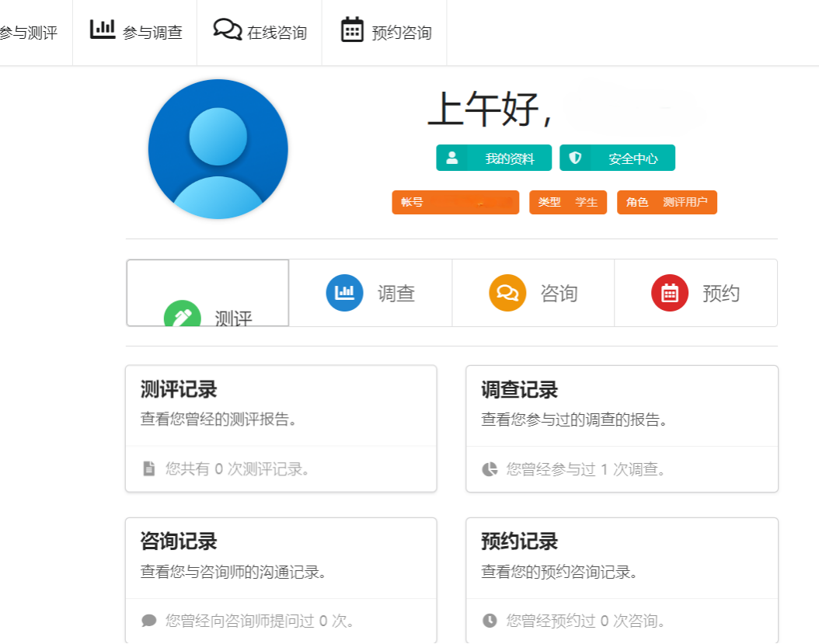Click the document icon in 测评记录 card

[x=147, y=468]
